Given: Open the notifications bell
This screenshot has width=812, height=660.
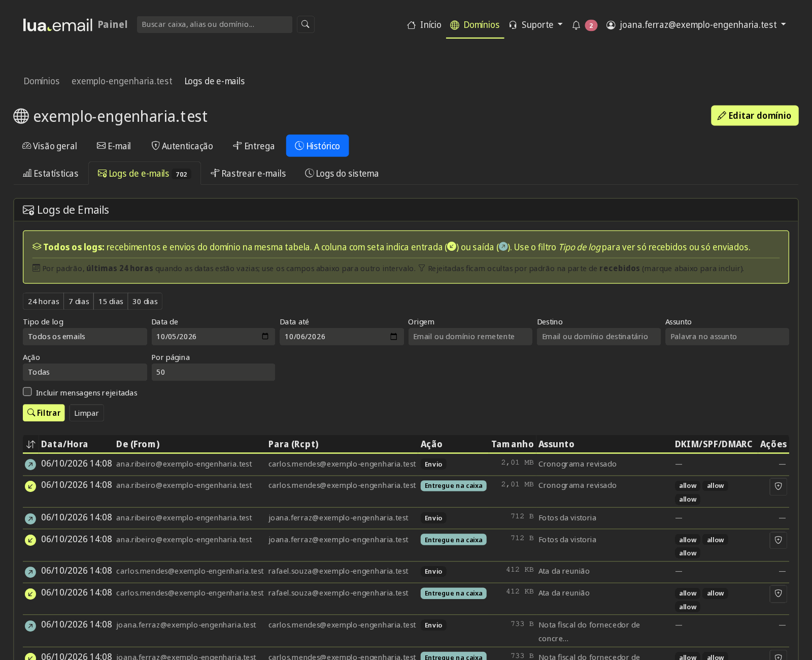Looking at the screenshot, I should click(x=576, y=25).
